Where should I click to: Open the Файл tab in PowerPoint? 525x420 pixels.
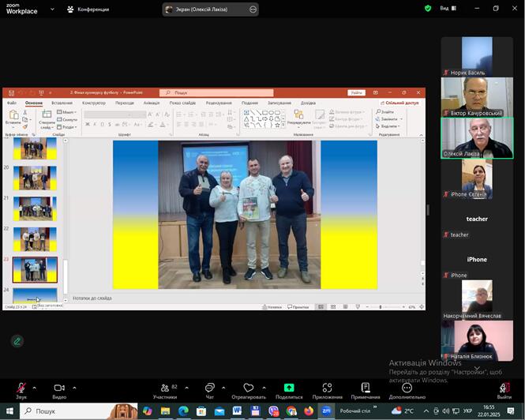tap(12, 103)
